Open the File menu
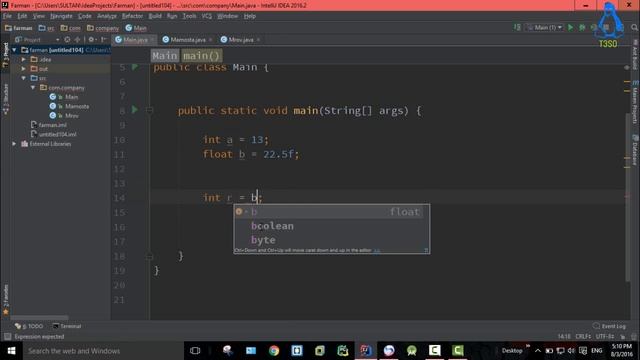Image resolution: width=640 pixels, height=360 pixels. coord(7,16)
